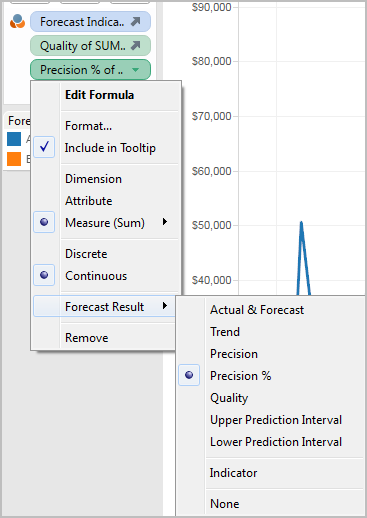The height and width of the screenshot is (518, 367).
Task: Select Discrete in the context menu
Action: pyautogui.click(x=86, y=254)
